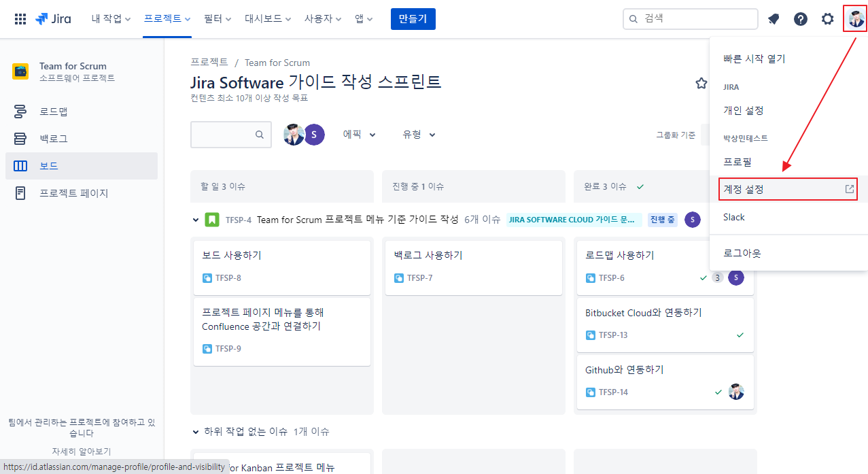Image resolution: width=868 pixels, height=474 pixels.
Task: Click the 만들기 button
Action: [x=413, y=19]
